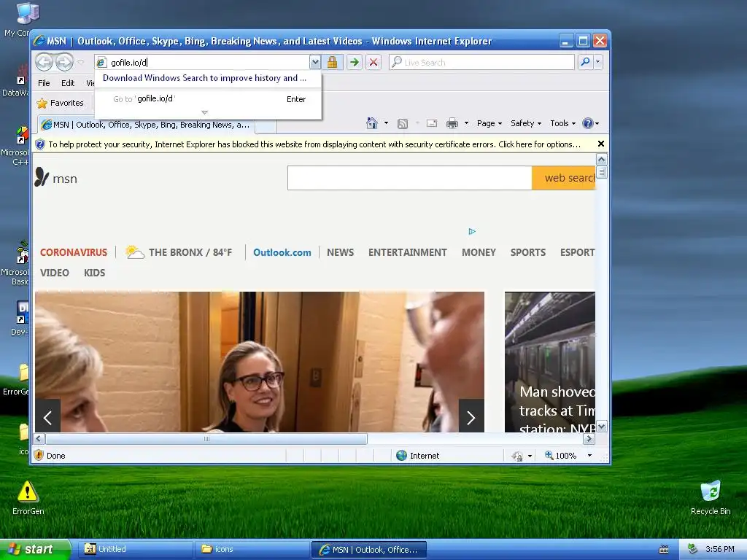Expand autocomplete list with small down arrow
747x560 pixels.
click(205, 113)
